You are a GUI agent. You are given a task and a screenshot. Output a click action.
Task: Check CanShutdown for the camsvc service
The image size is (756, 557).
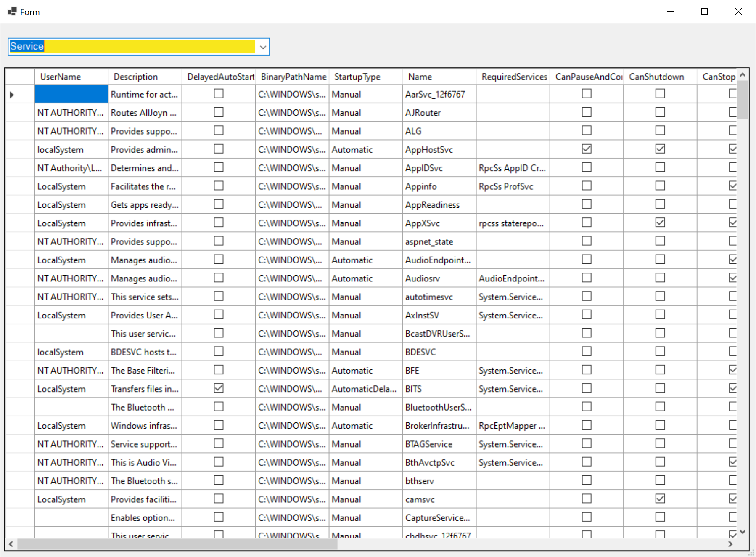point(660,499)
